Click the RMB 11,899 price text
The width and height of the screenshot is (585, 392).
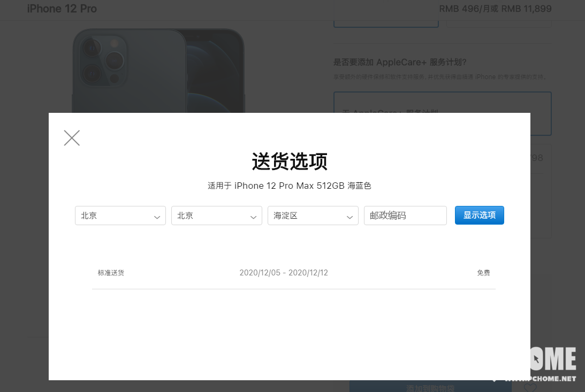pyautogui.click(x=527, y=9)
